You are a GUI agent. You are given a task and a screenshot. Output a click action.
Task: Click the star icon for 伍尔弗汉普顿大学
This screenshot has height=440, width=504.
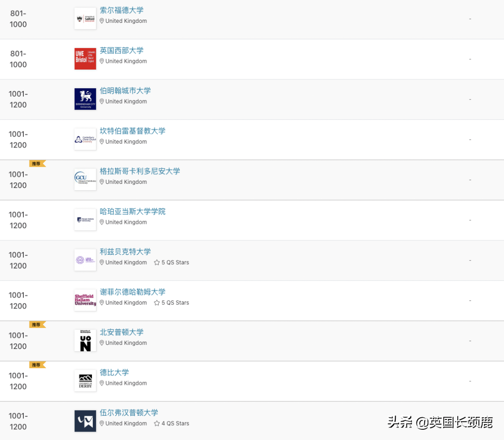tap(156, 423)
